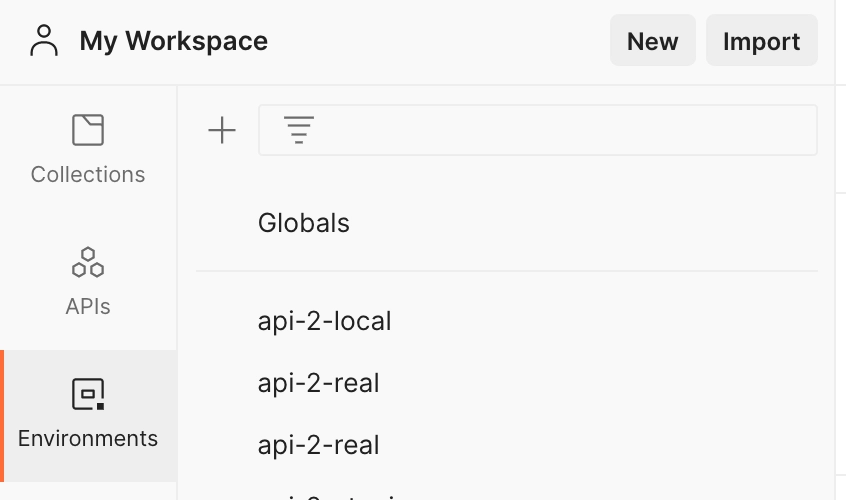Click the Collections folder icon
Viewport: 846px width, 500px height.
(x=88, y=130)
